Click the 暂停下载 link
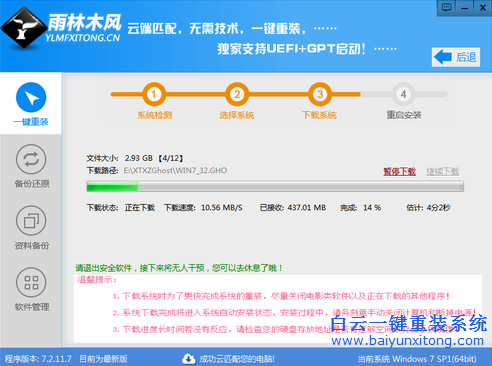This screenshot has width=492, height=366. click(x=399, y=172)
